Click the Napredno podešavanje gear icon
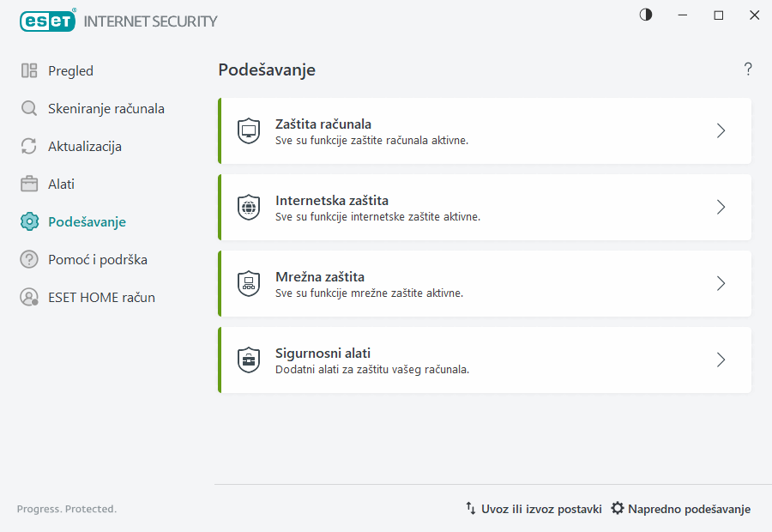Image resolution: width=772 pixels, height=532 pixels. 617,508
